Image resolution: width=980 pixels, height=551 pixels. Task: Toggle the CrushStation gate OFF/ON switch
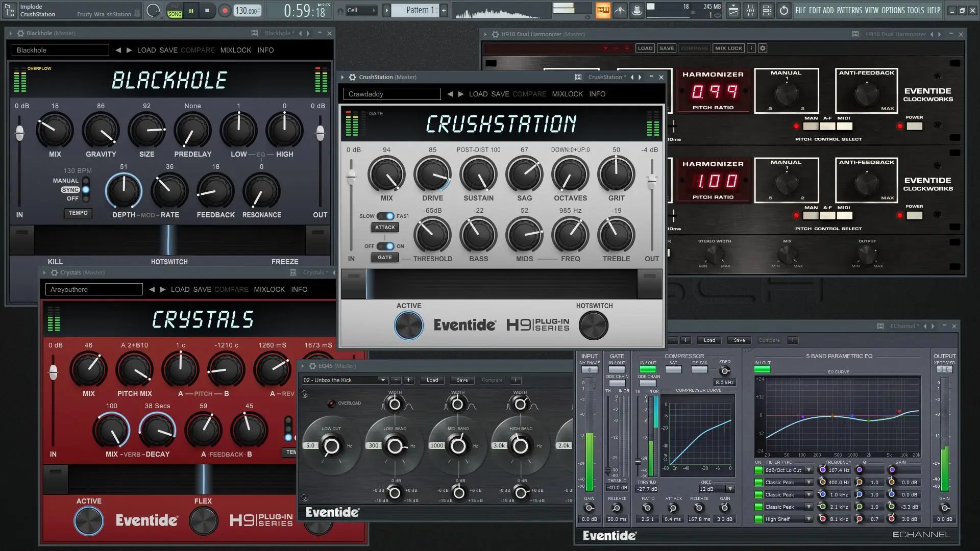(x=385, y=246)
